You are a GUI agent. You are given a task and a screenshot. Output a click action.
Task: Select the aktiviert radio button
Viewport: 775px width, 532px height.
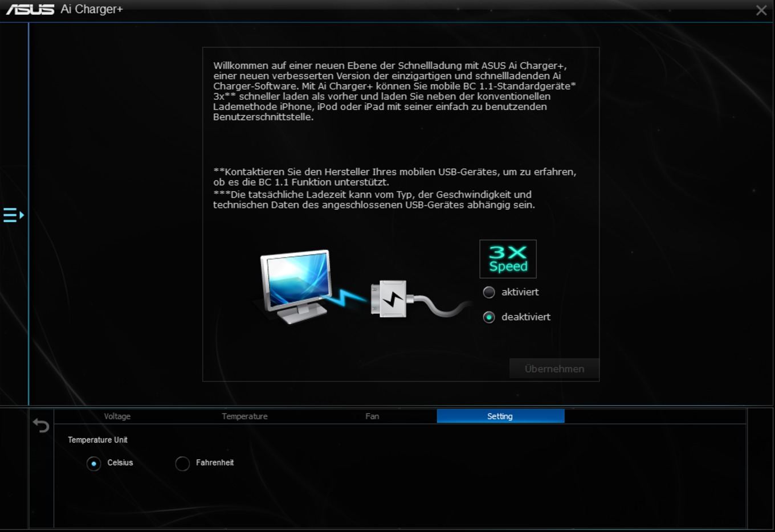489,292
